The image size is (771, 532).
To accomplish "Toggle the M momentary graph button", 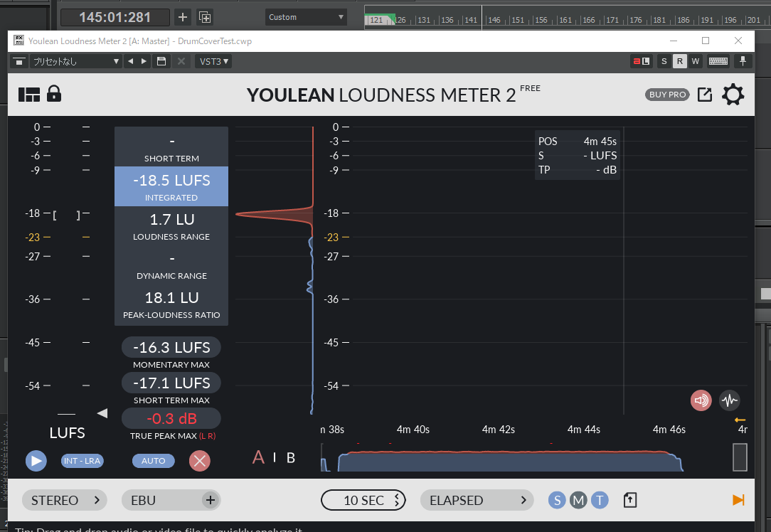I will pyautogui.click(x=578, y=501).
